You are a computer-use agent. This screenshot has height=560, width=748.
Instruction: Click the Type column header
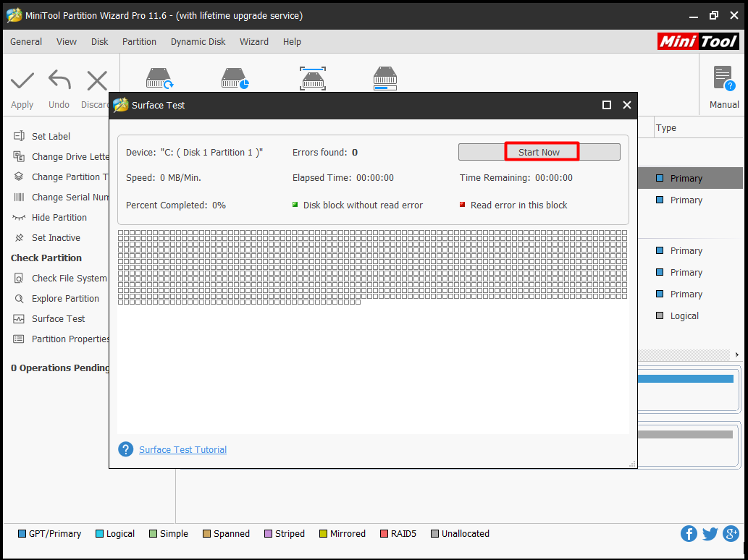666,128
